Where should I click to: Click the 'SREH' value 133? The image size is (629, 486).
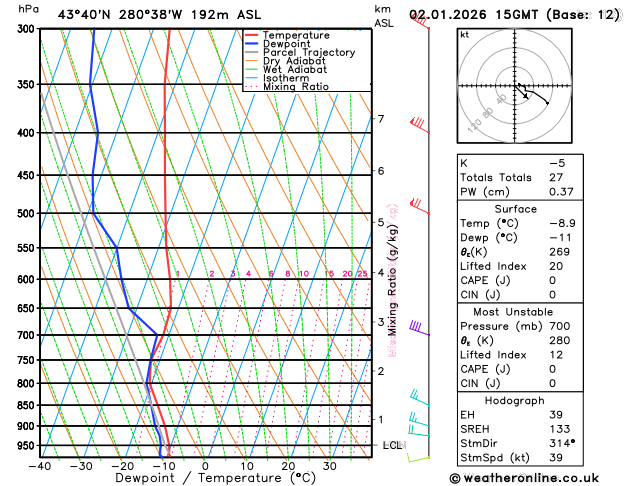click(560, 429)
